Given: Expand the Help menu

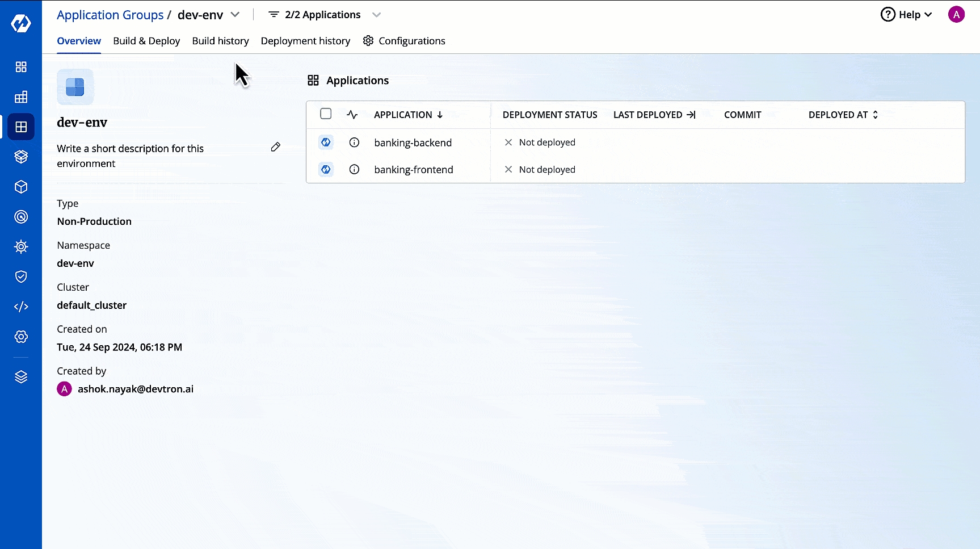Looking at the screenshot, I should click(x=906, y=15).
